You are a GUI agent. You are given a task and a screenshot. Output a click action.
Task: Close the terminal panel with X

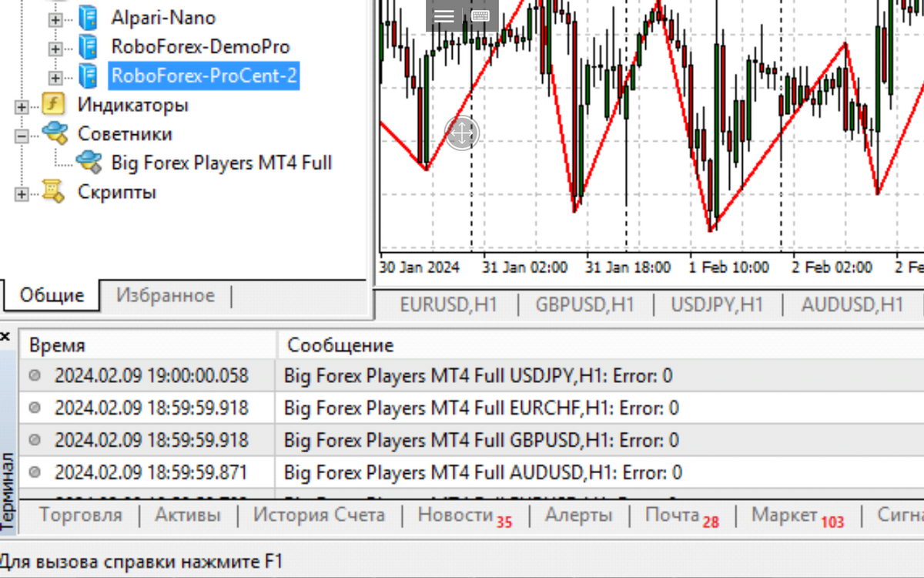pos(5,337)
